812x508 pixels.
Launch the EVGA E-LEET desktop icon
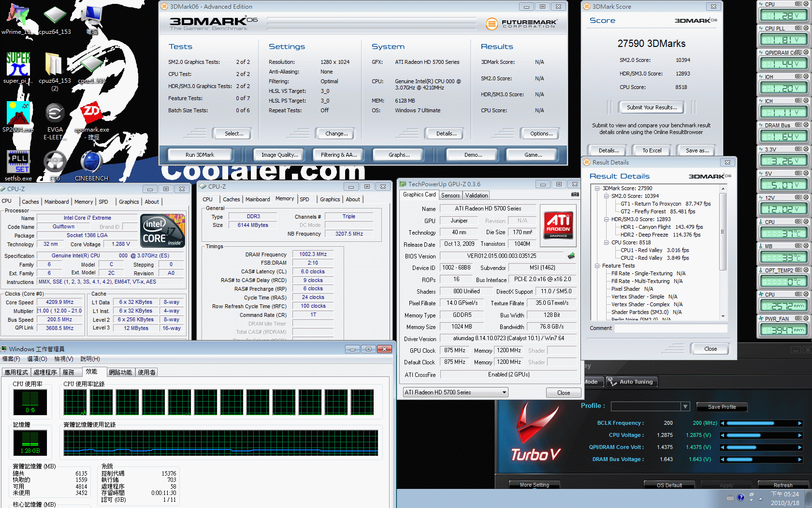pos(55,113)
